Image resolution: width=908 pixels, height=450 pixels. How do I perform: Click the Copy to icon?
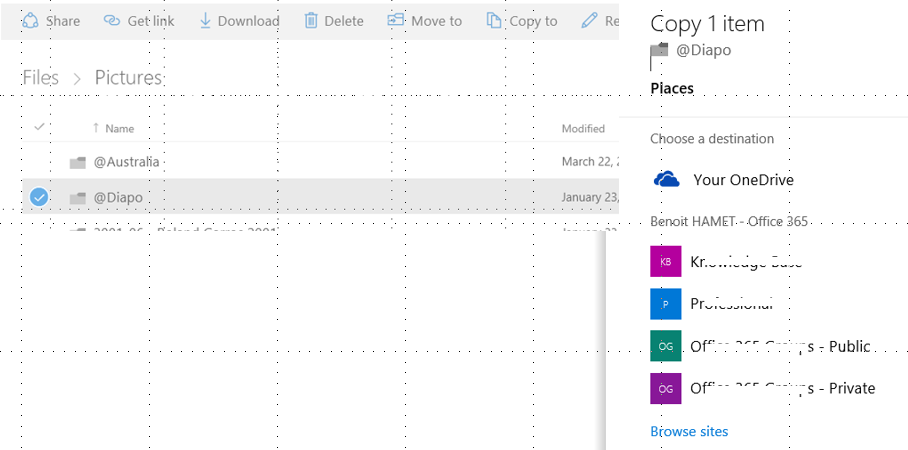[x=494, y=20]
